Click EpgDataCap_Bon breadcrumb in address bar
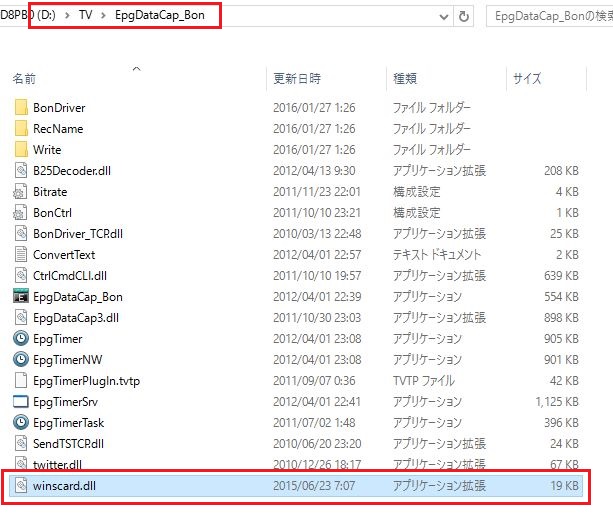This screenshot has width=613, height=516. [x=160, y=15]
